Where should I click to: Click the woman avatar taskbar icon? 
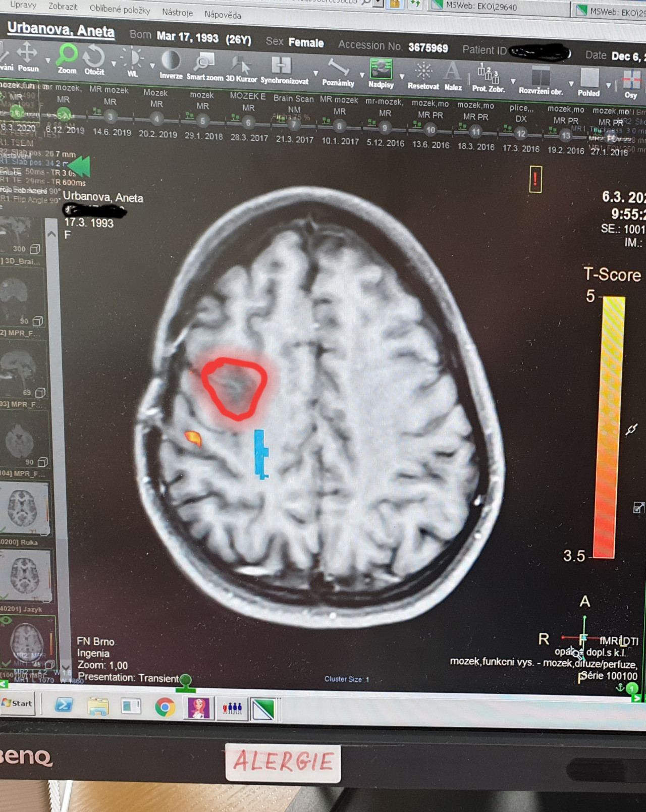click(198, 708)
